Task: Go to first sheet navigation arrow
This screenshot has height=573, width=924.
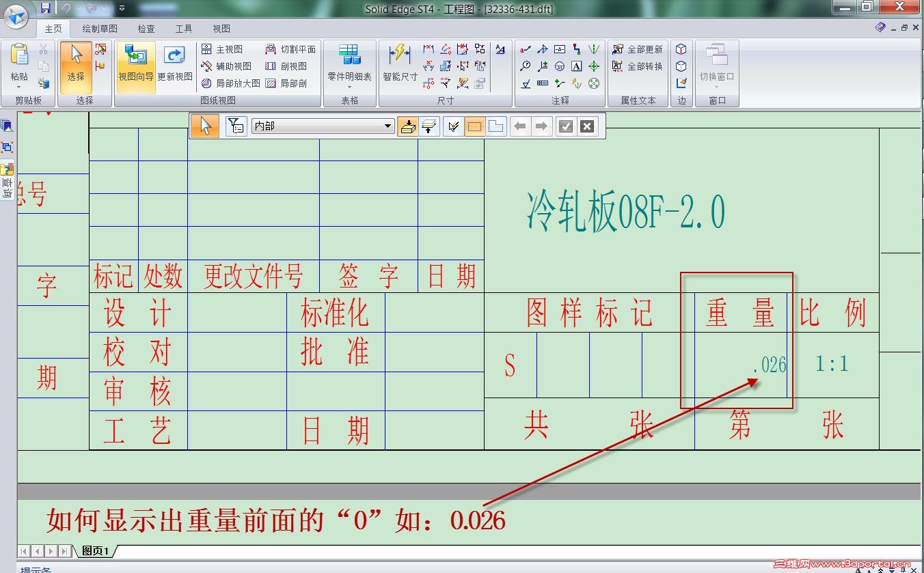Action: point(24,551)
